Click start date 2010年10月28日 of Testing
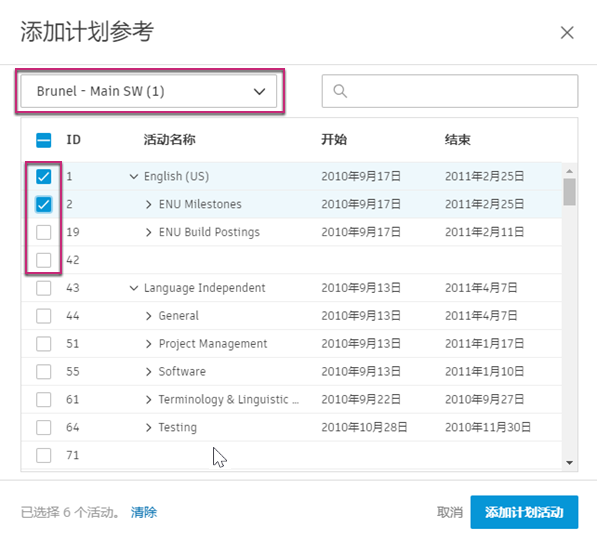597x541 pixels. (364, 427)
